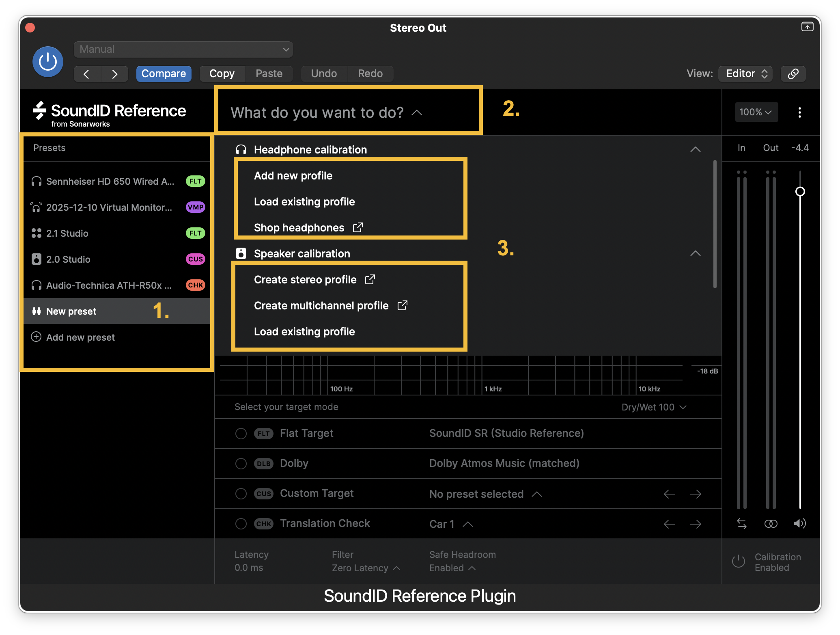840x635 pixels.
Task: Open the View Editor dropdown
Action: pyautogui.click(x=745, y=74)
